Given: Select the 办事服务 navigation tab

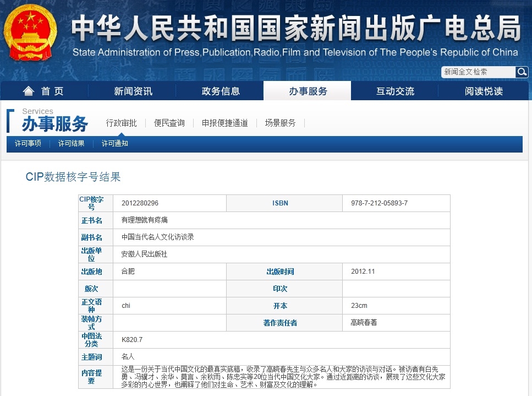Looking at the screenshot, I should [x=308, y=91].
